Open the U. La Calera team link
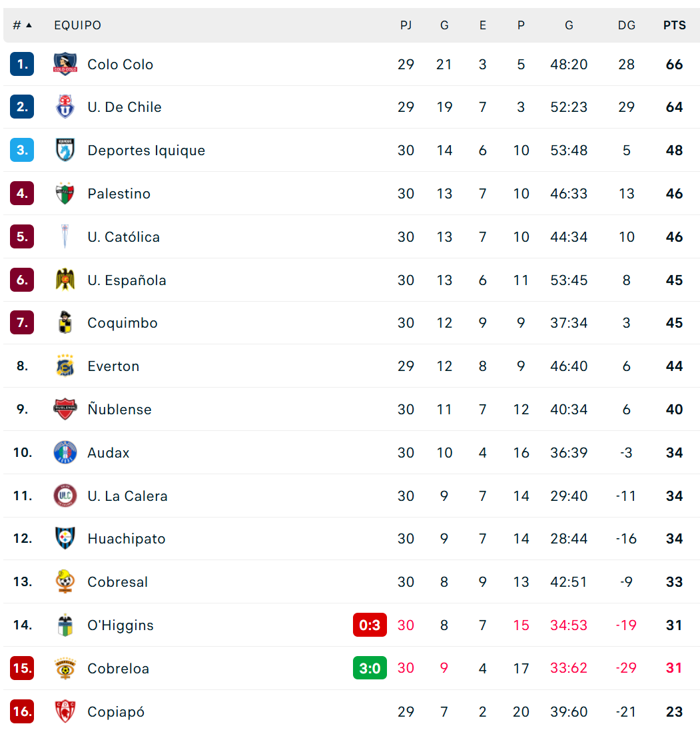The image size is (700, 732). point(127,496)
